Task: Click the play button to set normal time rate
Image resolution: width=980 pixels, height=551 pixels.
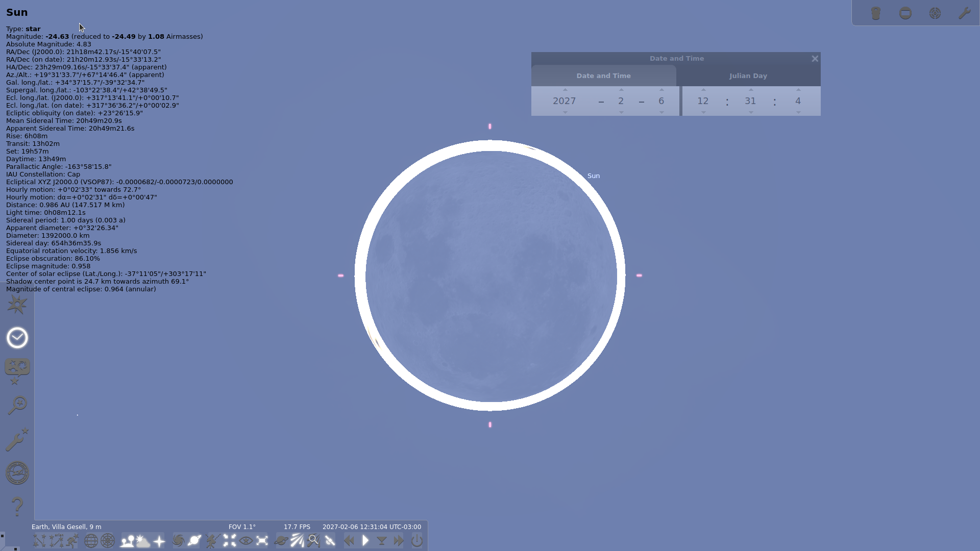Action: click(365, 541)
